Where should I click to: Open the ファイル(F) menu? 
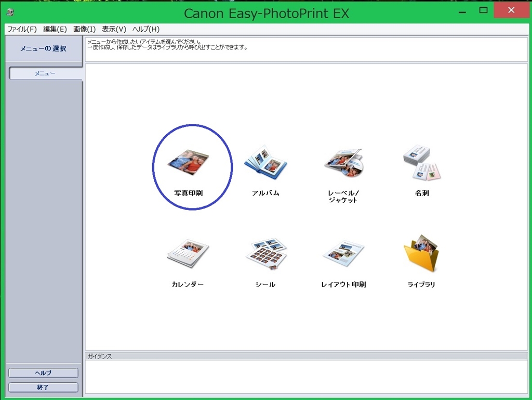click(x=22, y=29)
